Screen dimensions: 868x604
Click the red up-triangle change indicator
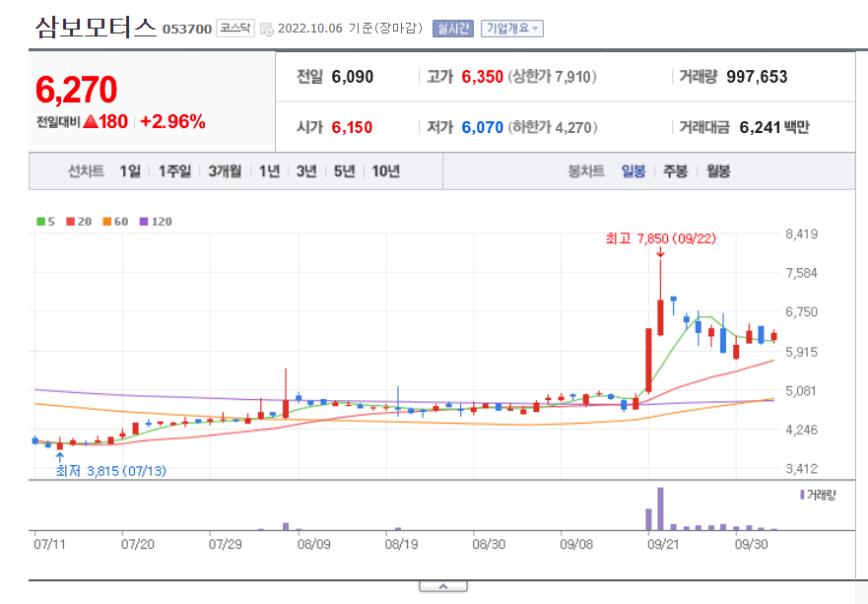click(91, 121)
